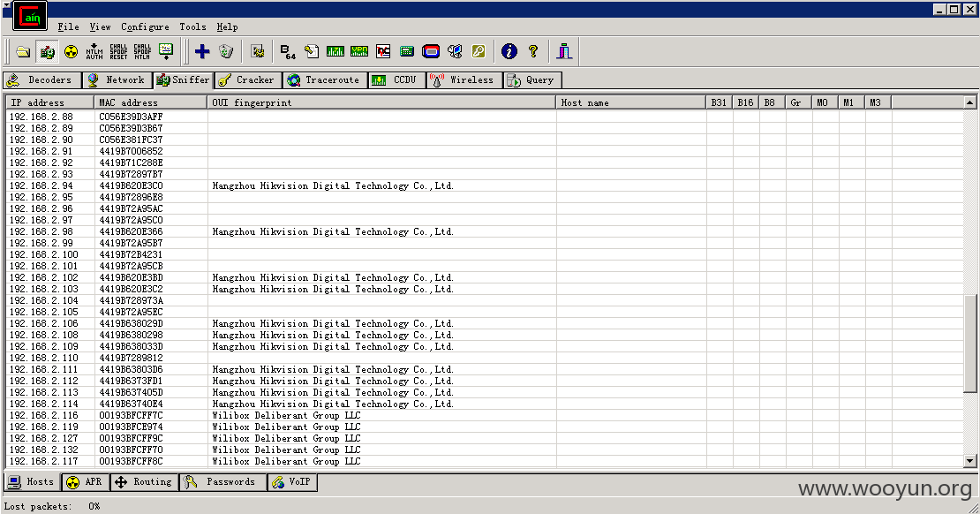Sort by the Host name column header
This screenshot has height=514, width=980.
coord(631,102)
